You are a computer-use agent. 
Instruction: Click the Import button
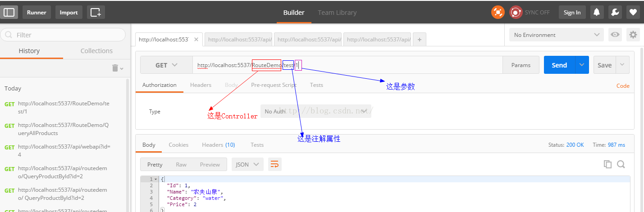(69, 12)
